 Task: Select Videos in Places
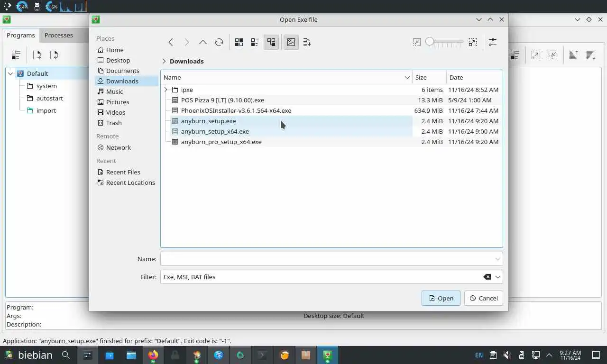(127, 112)
